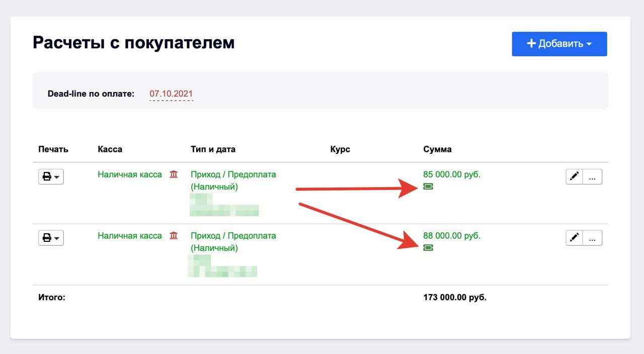Click the bank icon in the second row

pos(174,235)
